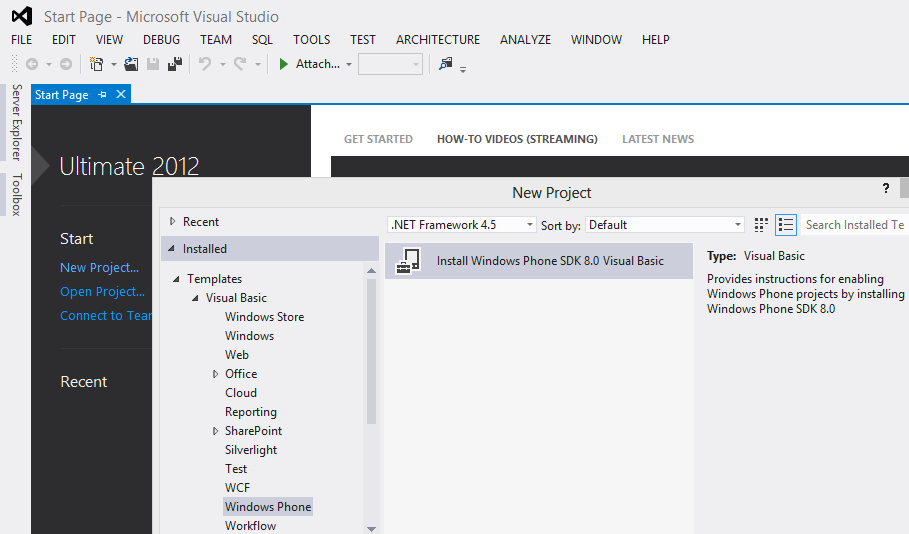The width and height of the screenshot is (909, 534).
Task: Select Workflow template category
Action: click(250, 526)
